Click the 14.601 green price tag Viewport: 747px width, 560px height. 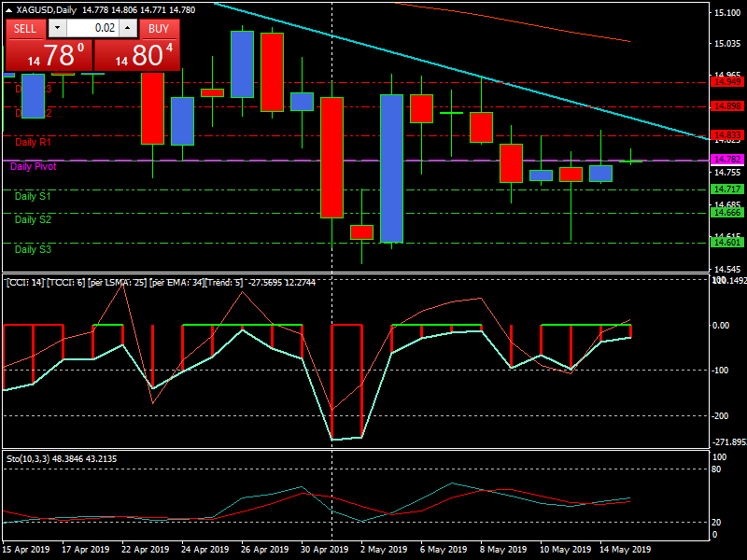point(726,243)
